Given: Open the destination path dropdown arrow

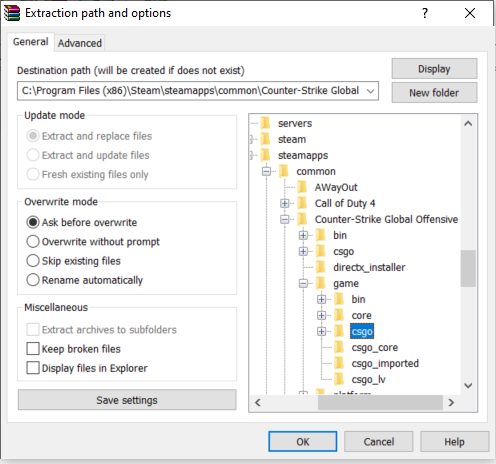Looking at the screenshot, I should (x=370, y=91).
